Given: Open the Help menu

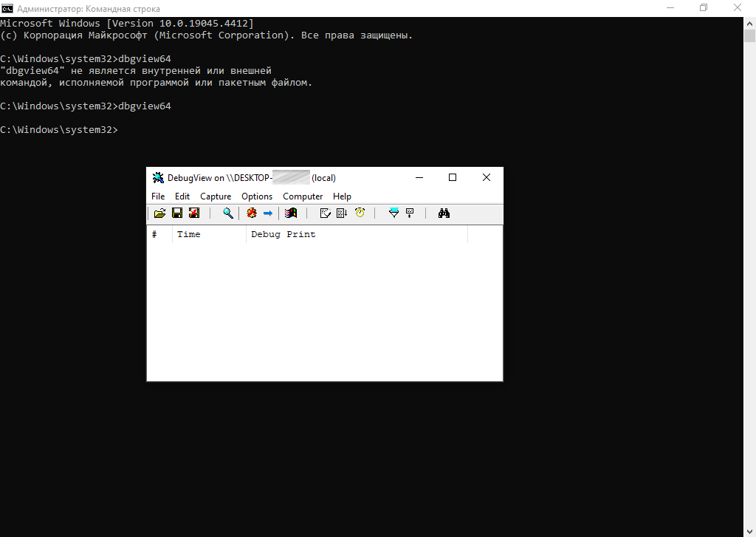Looking at the screenshot, I should [x=342, y=196].
